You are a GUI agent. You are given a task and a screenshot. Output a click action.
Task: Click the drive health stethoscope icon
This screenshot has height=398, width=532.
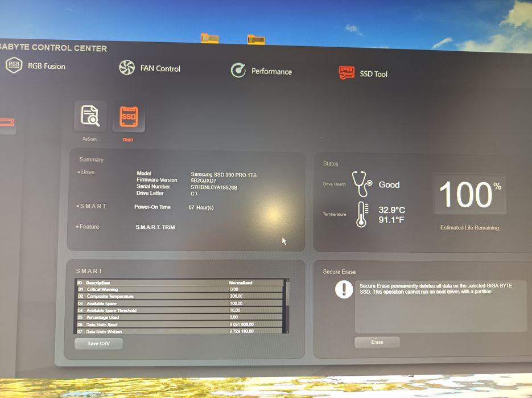[362, 184]
